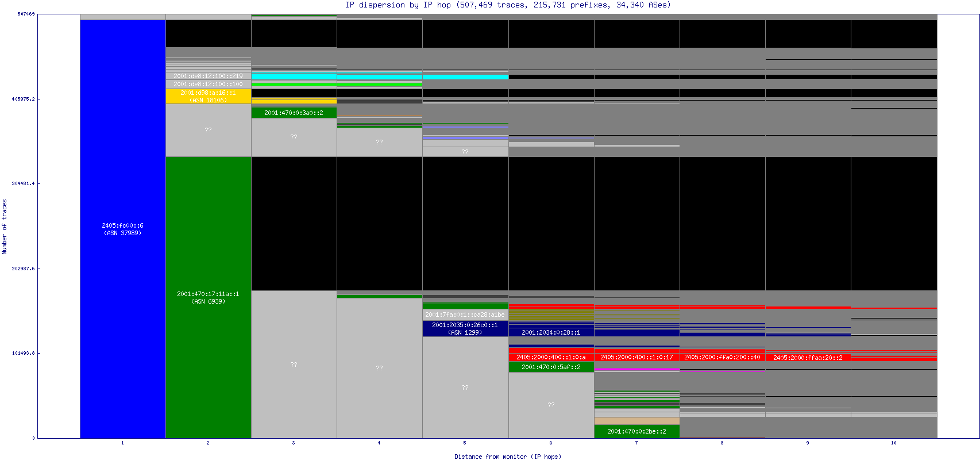Select the yellow 2001:d98:a:16::1 ASN 18106 block
This screenshot has height=460, width=980.
209,96
